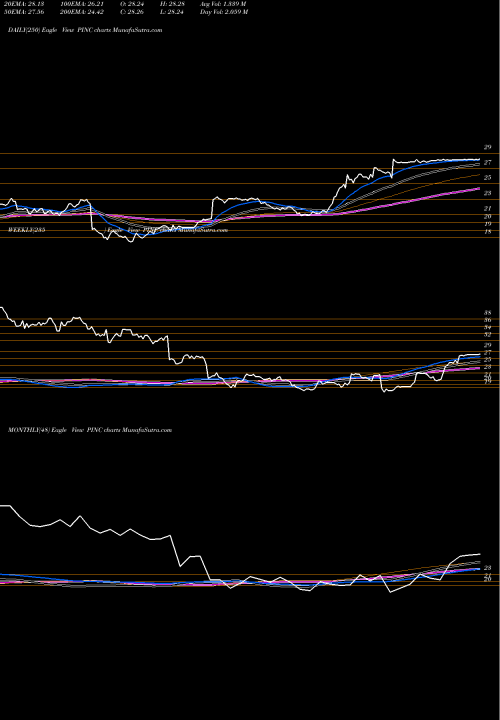Click the 'DAILY(250) Eagle View PINC charts' title
The width and height of the screenshot is (500, 720).
click(85, 30)
